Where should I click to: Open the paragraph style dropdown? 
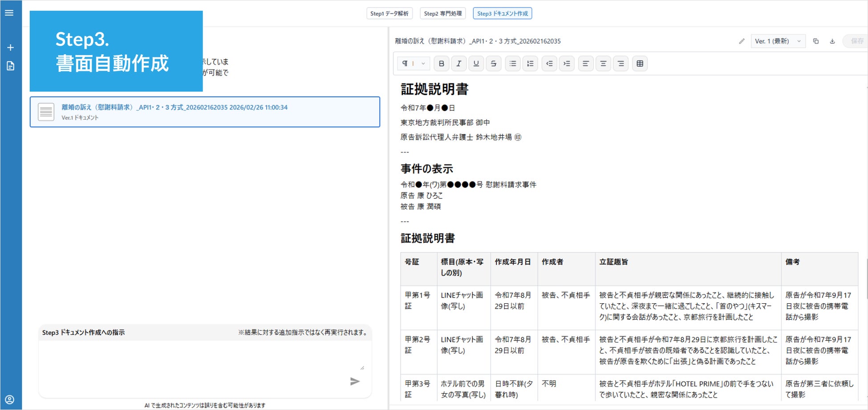pyautogui.click(x=414, y=64)
